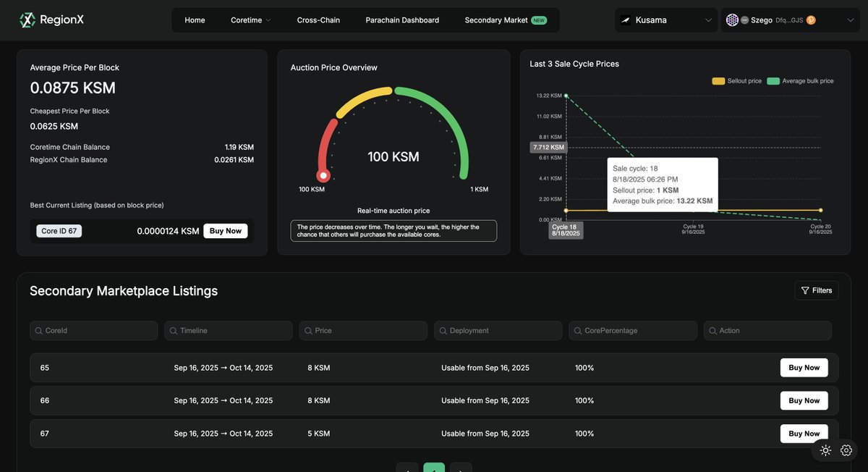
Task: Open the Cross-Chain page
Action: pyautogui.click(x=318, y=20)
